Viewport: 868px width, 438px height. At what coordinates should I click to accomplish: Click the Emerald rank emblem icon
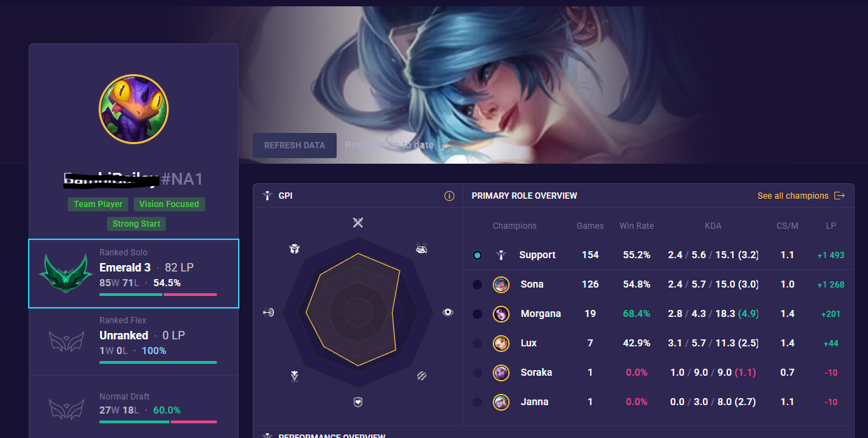(66, 274)
